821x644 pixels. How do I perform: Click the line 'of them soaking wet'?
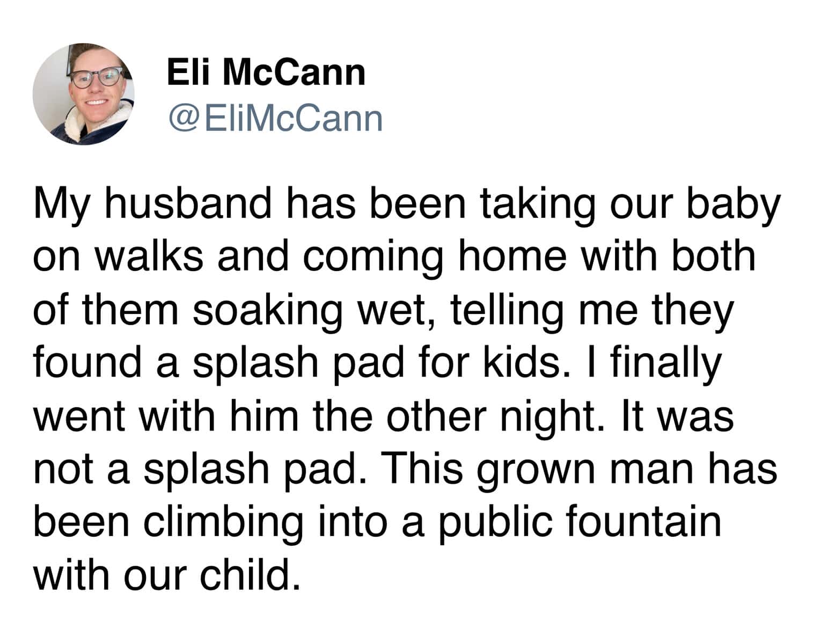tap(383, 310)
